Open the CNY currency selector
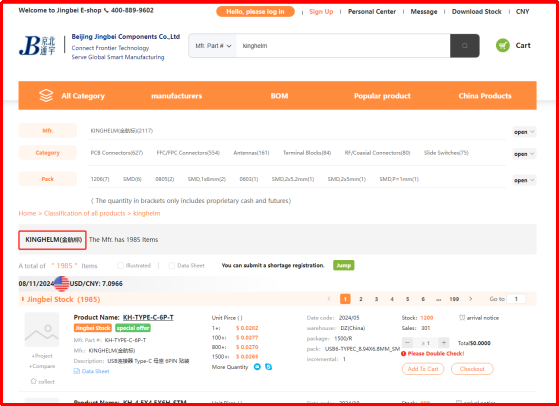This screenshot has height=406, width=560. point(522,11)
